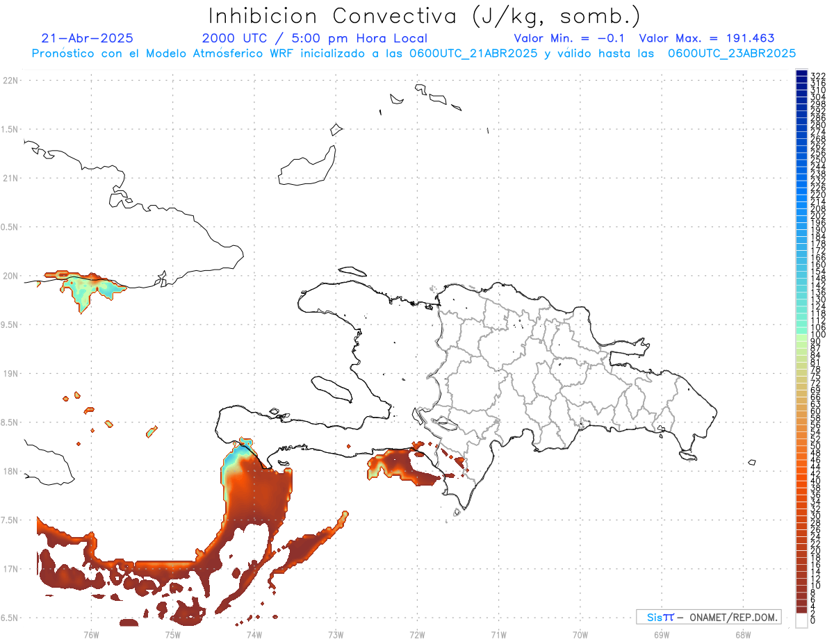The image size is (834, 644).
Task: Click the '17N' latitude label
Action: [x=11, y=569]
